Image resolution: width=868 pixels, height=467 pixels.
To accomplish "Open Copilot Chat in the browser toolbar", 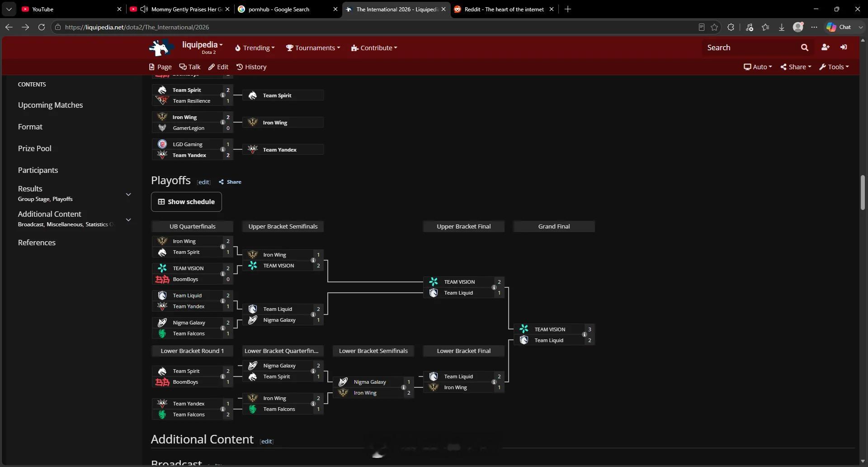I will click(839, 27).
